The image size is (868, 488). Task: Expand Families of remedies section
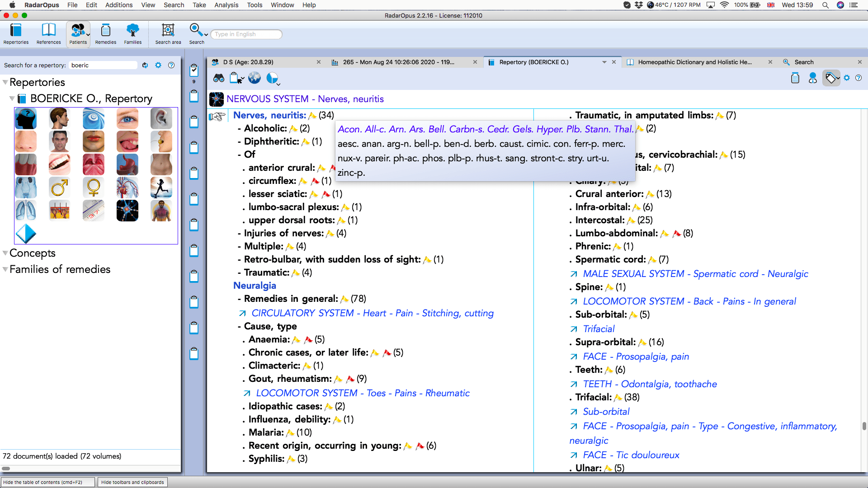[5, 269]
